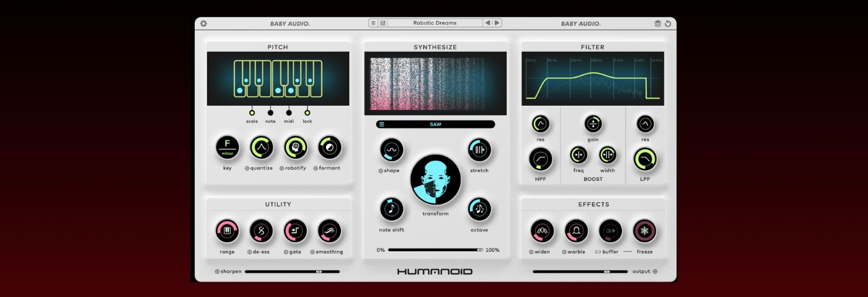Click the de-ess knob
This screenshot has width=868, height=297.
[x=261, y=231]
